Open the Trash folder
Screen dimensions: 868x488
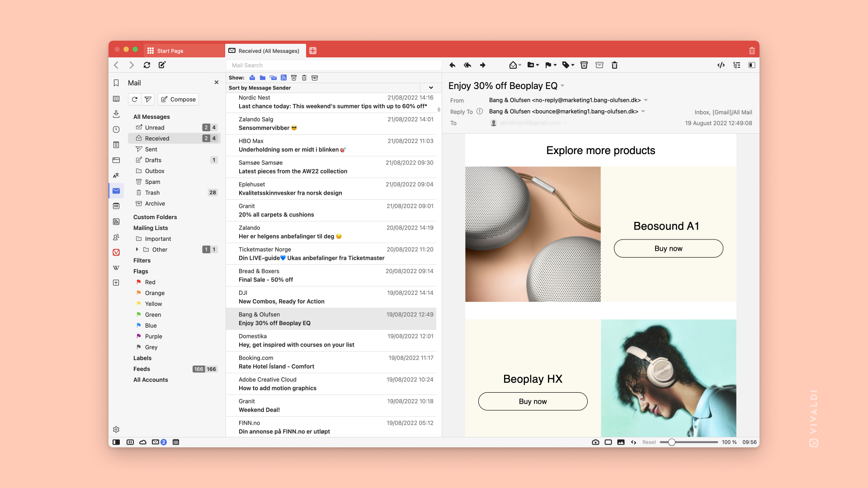pos(174,192)
